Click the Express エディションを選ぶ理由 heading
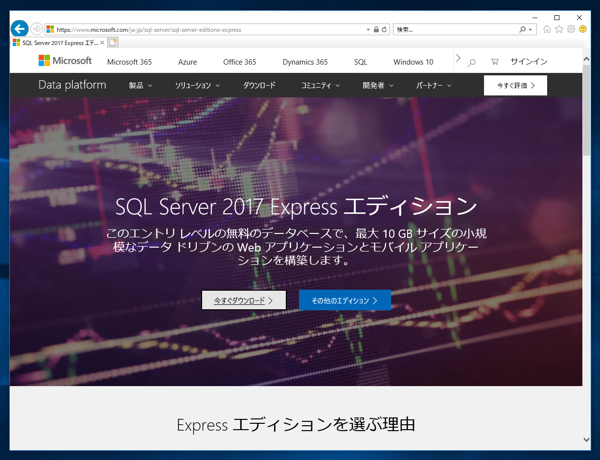Viewport: 600px width, 460px height. [x=296, y=425]
